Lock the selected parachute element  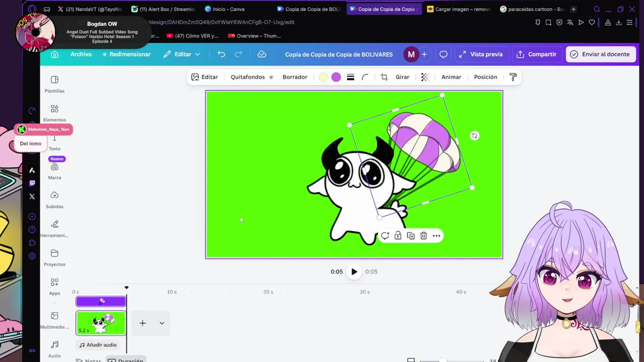coord(398,235)
